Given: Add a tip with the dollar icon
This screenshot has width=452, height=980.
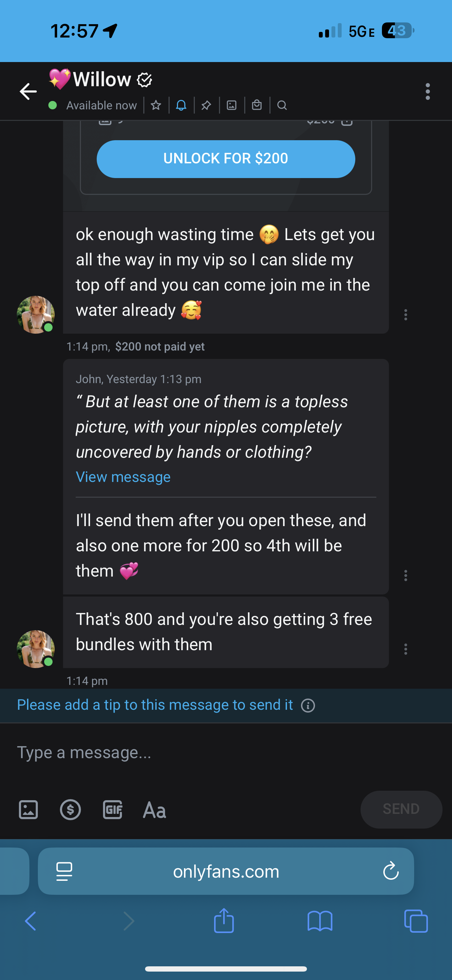Looking at the screenshot, I should pyautogui.click(x=70, y=810).
